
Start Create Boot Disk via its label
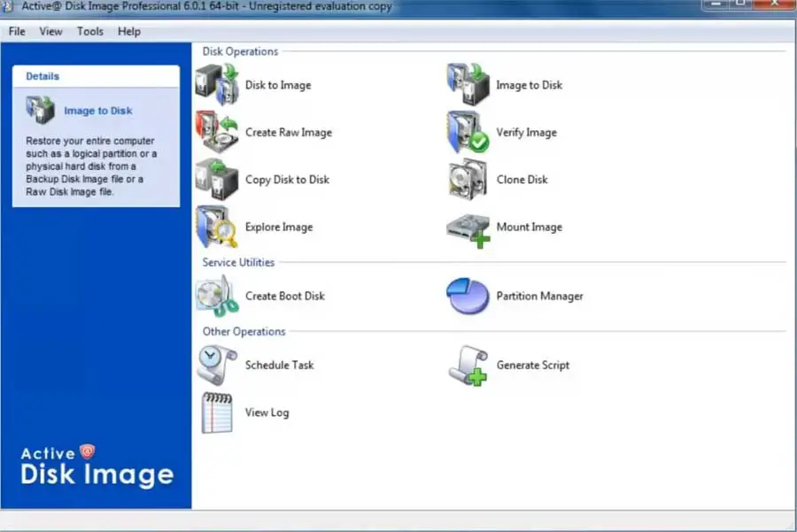[284, 297]
